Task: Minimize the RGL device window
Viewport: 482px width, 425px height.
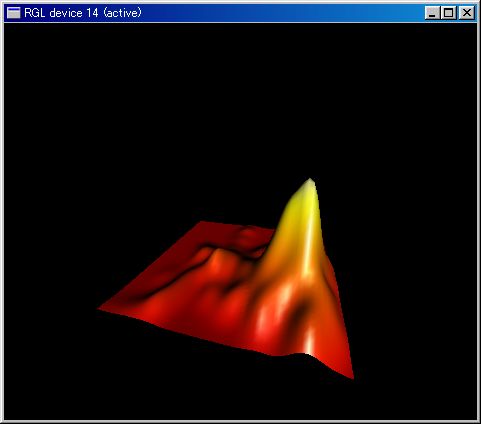Action: (432, 13)
